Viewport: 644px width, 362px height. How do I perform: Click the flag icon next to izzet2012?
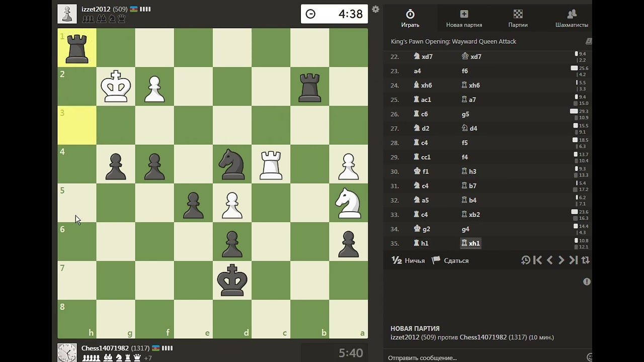(x=134, y=9)
